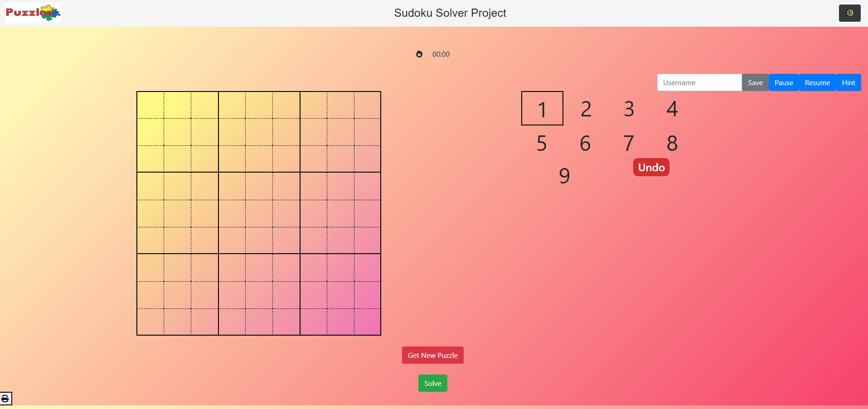Select number 8 on the number pad
868x409 pixels.
tap(671, 143)
